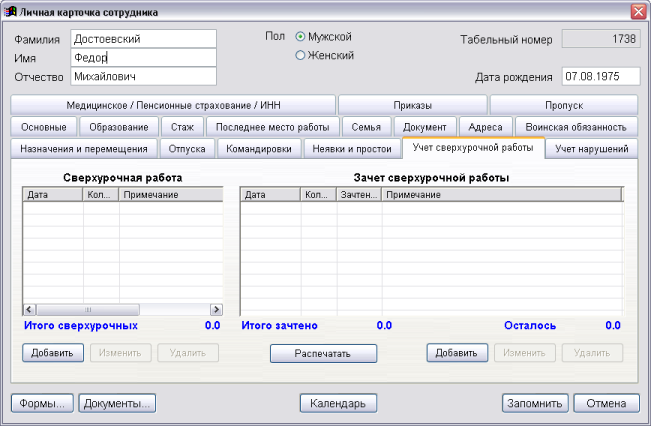Click the Фамилия input field
This screenshot has height=426, width=651.
[x=144, y=39]
